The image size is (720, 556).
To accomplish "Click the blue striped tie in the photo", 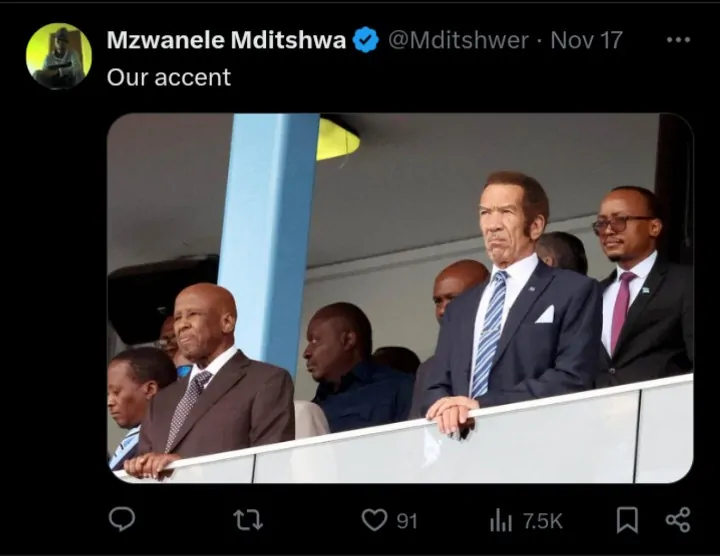I will coord(488,332).
